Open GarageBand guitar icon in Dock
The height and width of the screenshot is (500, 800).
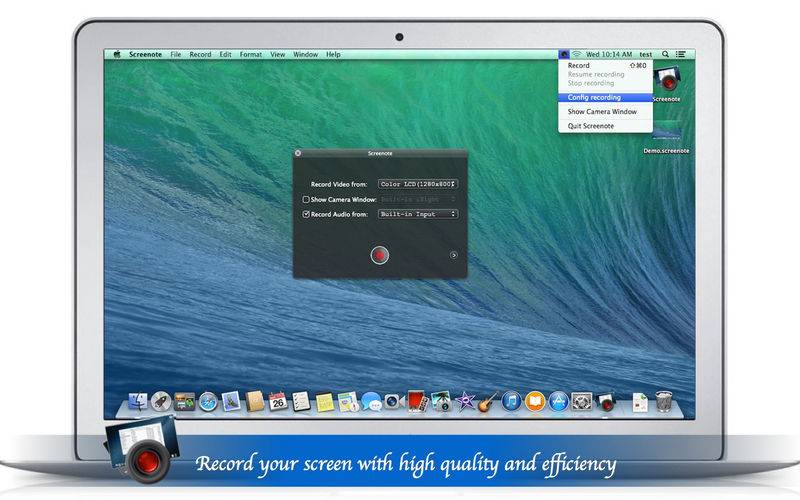pos(488,402)
